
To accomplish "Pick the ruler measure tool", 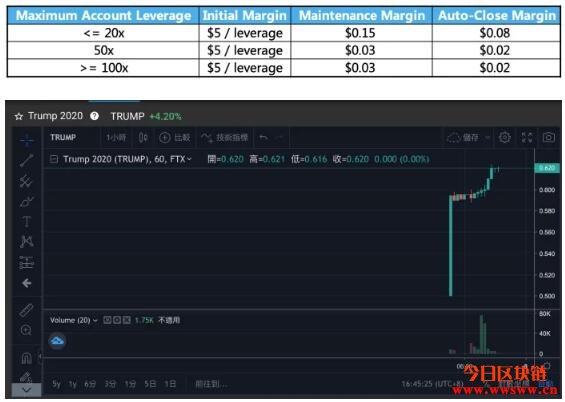I will (26, 310).
